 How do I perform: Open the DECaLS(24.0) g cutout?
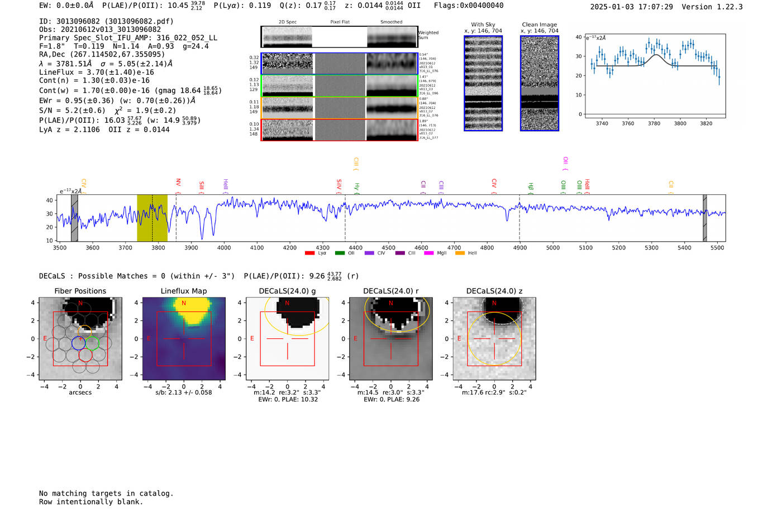tap(288, 339)
